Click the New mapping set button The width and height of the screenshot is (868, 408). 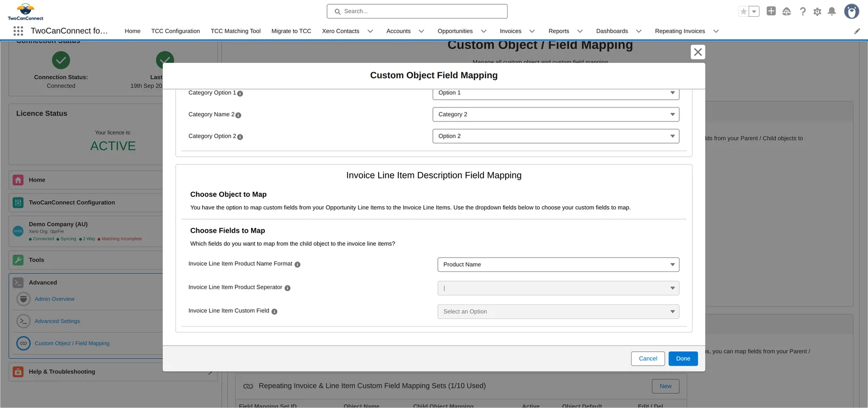(666, 386)
